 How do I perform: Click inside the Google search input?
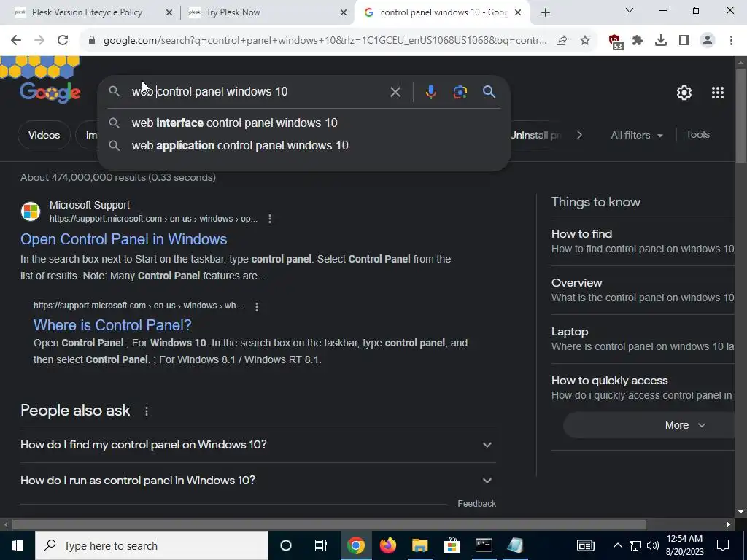click(x=258, y=91)
